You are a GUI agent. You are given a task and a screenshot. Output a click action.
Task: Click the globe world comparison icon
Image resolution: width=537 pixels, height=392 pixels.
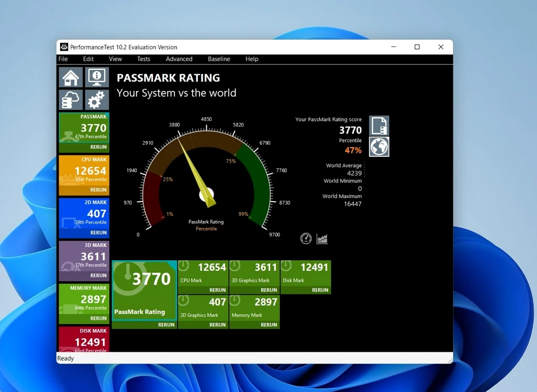(x=379, y=147)
